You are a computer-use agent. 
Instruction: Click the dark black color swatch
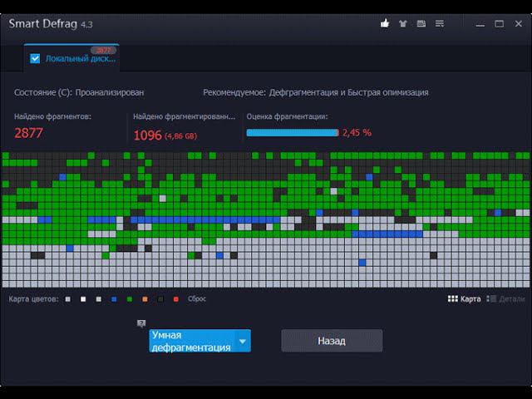click(x=160, y=299)
